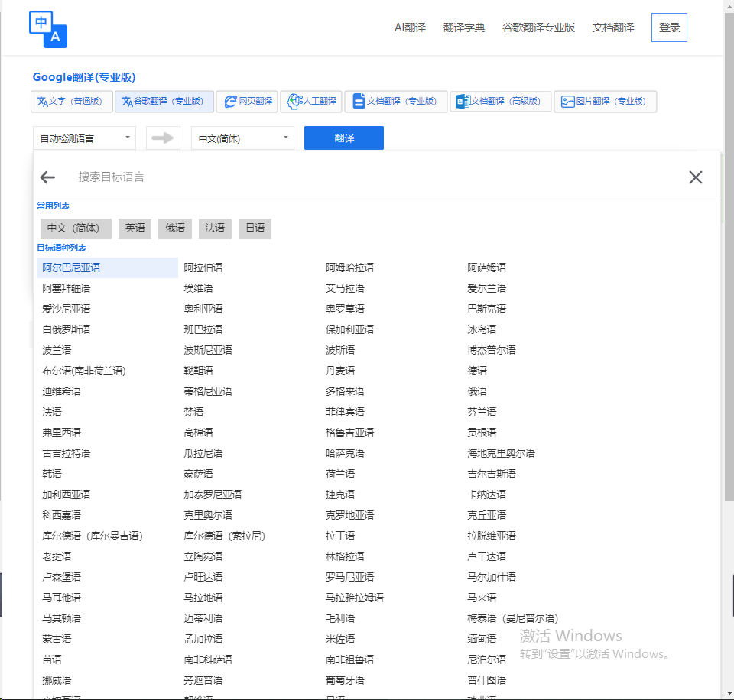Expand the 自动检测语言 source dropdown
This screenshot has height=700, width=734.
tap(84, 138)
